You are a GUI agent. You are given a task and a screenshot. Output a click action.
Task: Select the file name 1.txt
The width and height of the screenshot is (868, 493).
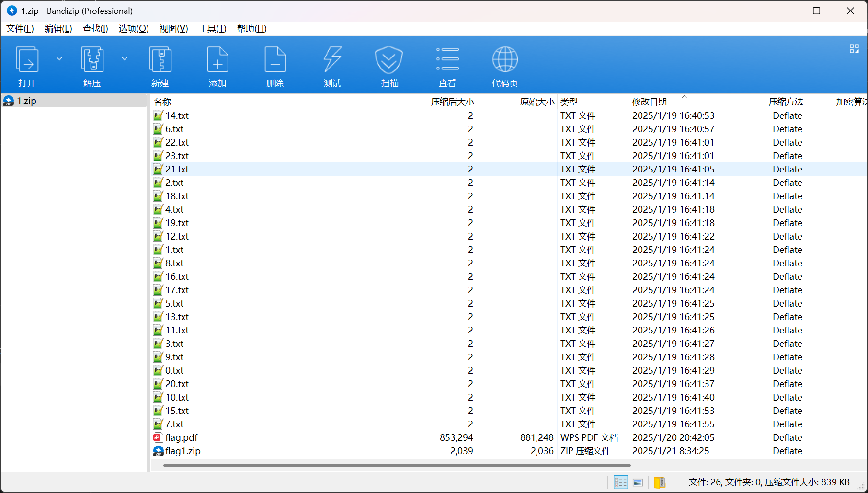[x=174, y=250]
